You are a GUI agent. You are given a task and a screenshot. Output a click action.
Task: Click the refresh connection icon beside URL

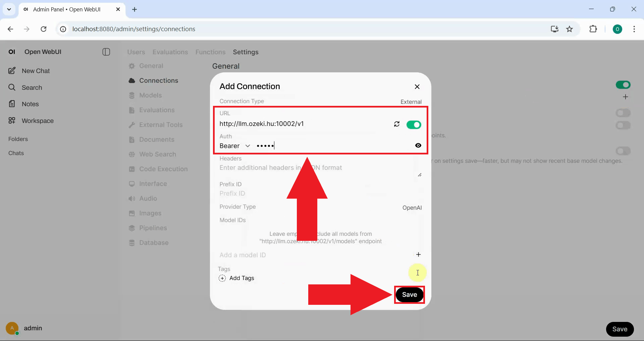click(x=397, y=124)
